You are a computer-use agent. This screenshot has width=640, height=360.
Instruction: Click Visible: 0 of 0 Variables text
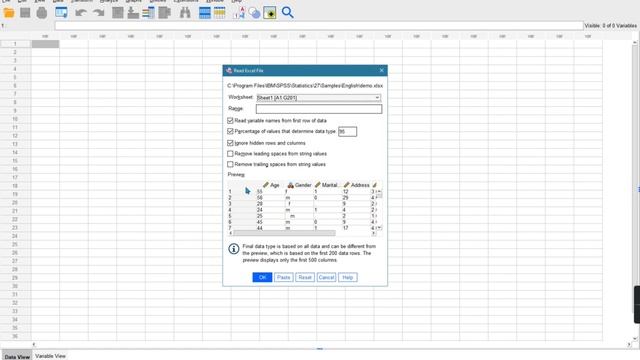[611, 26]
